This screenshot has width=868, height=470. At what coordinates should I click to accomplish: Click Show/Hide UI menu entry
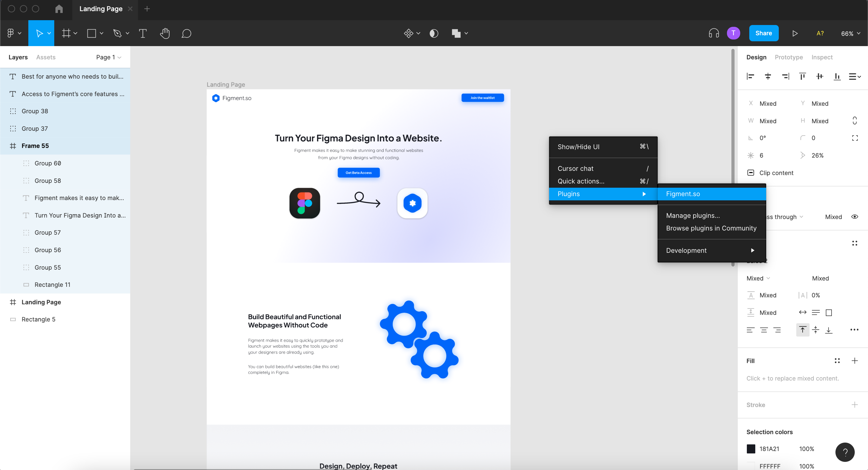coord(603,146)
